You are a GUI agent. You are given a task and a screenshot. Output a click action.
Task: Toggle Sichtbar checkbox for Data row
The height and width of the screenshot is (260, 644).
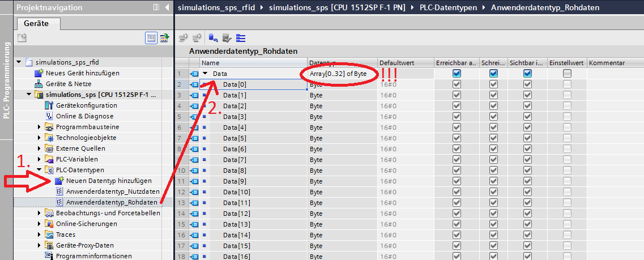[527, 74]
